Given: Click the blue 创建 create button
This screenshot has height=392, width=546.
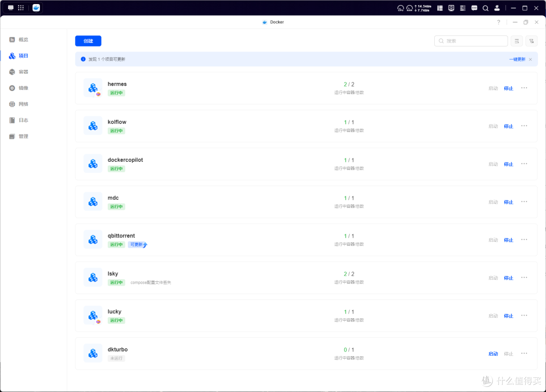Looking at the screenshot, I should click(88, 41).
